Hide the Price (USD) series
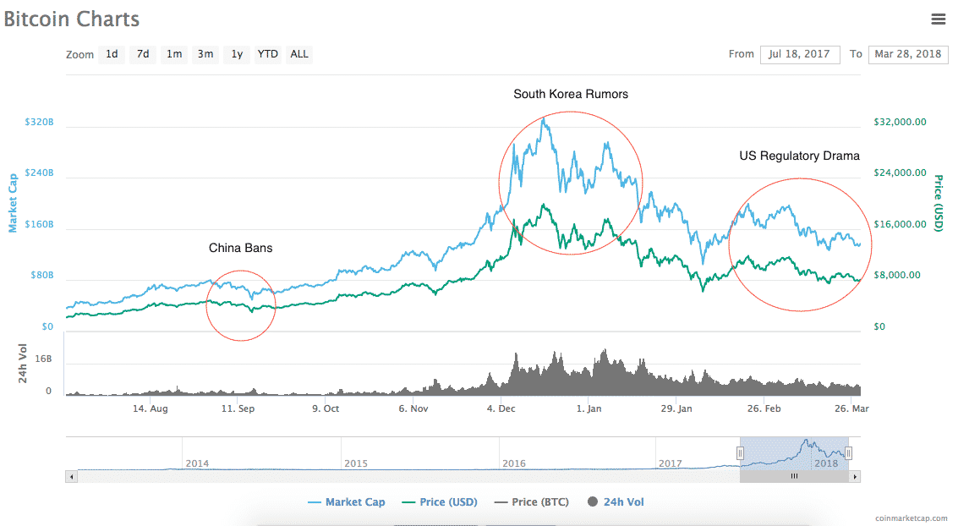Image resolution: width=980 pixels, height=526 pixels. pyautogui.click(x=440, y=502)
